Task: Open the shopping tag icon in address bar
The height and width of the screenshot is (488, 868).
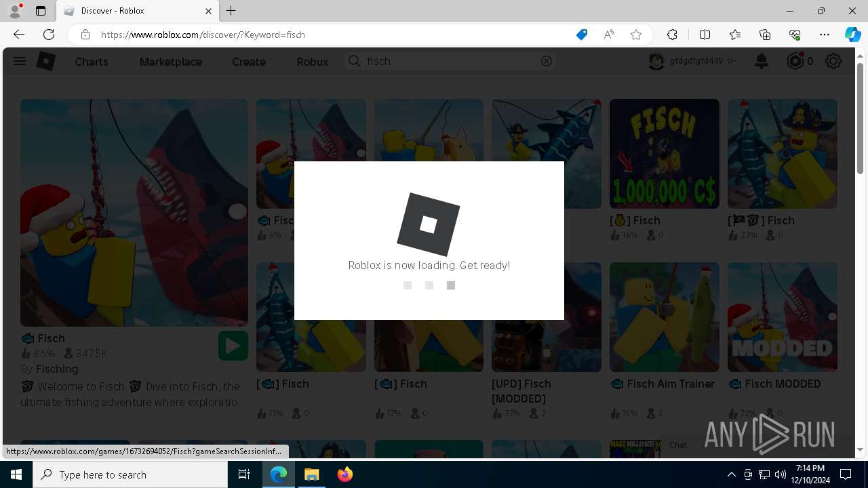Action: click(582, 35)
